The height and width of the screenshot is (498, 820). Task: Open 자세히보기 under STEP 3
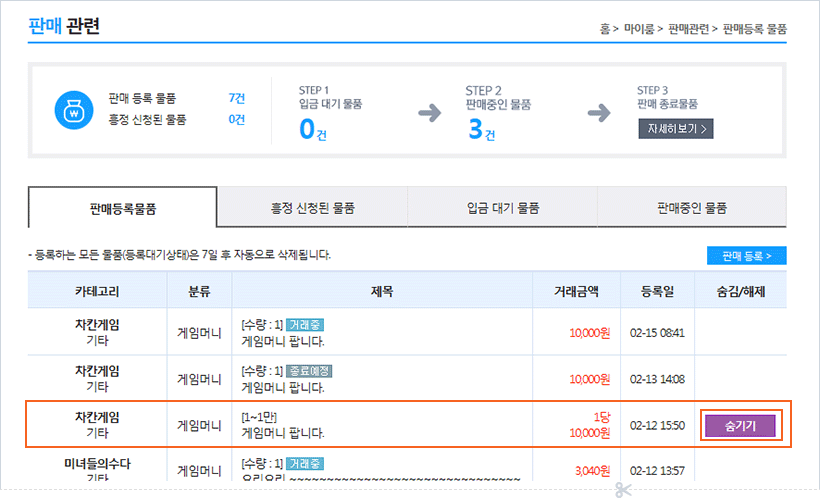675,128
